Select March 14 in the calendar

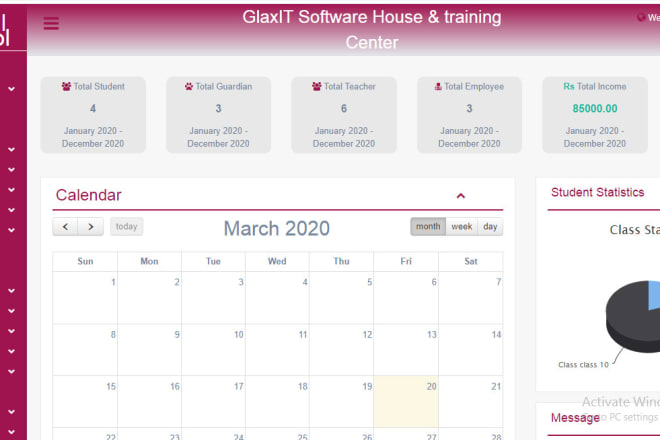tap(471, 350)
